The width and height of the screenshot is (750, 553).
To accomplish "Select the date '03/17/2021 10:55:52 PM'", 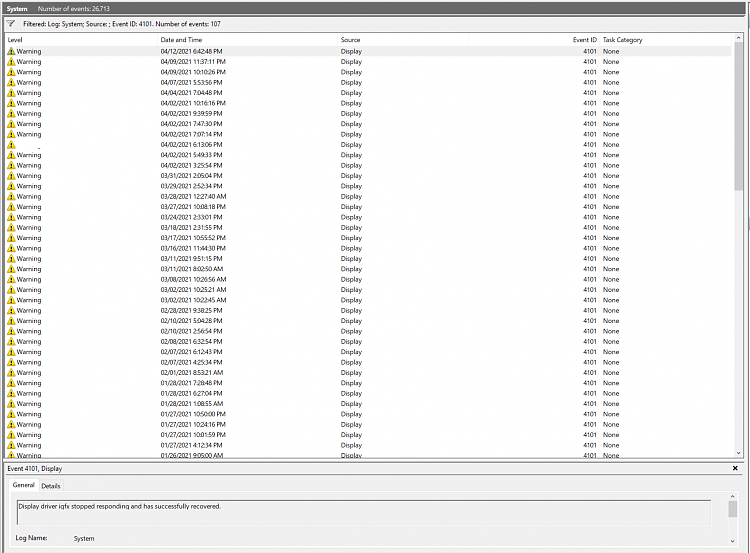I will coord(193,238).
